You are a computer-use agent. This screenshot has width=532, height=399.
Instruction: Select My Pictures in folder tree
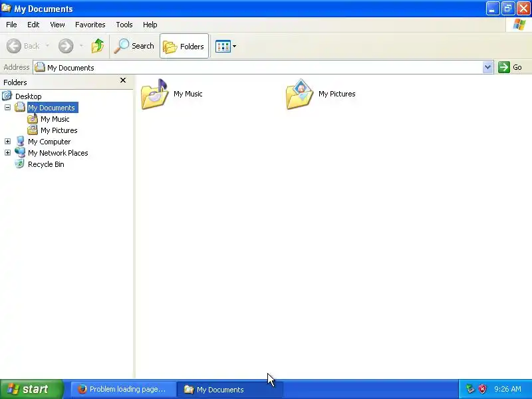click(59, 130)
